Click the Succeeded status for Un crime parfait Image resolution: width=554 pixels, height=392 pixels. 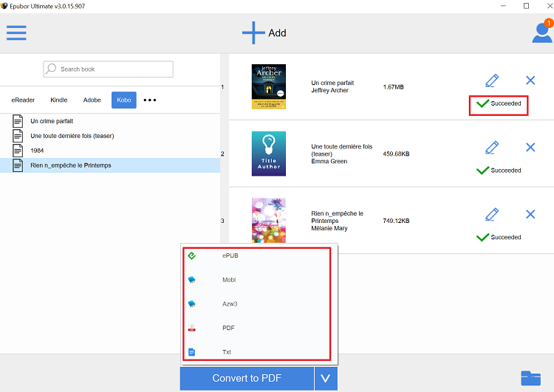coord(499,103)
